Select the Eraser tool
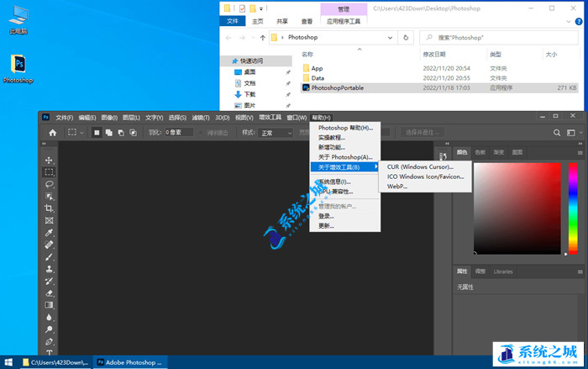Image resolution: width=588 pixels, height=369 pixels. pos(49,293)
